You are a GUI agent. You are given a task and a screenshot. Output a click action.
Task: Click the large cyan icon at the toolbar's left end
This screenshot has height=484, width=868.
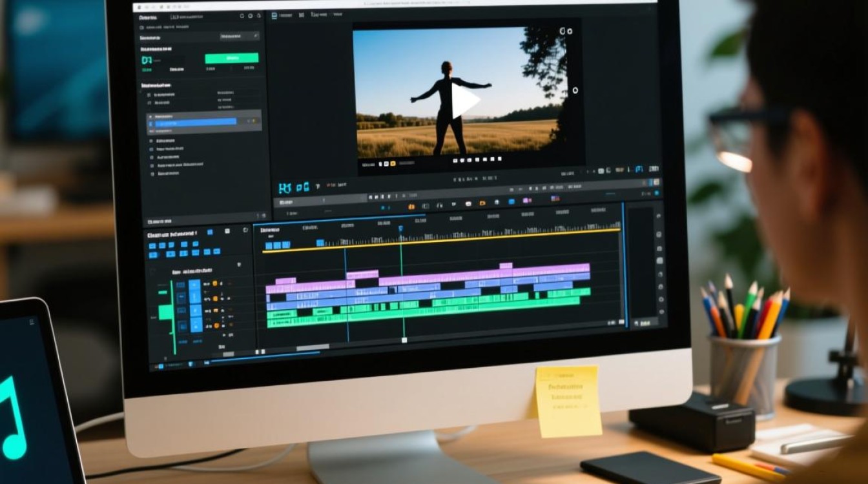pyautogui.click(x=285, y=188)
